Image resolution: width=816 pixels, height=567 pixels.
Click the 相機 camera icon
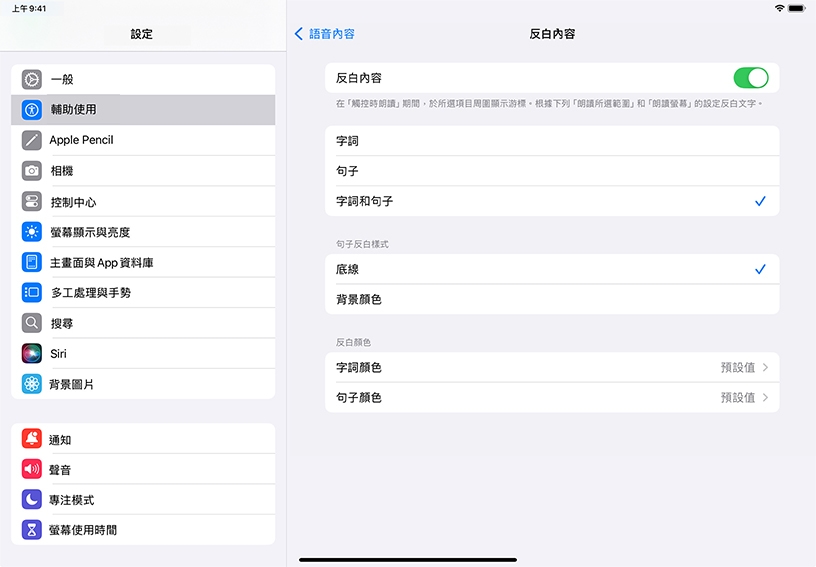point(32,171)
